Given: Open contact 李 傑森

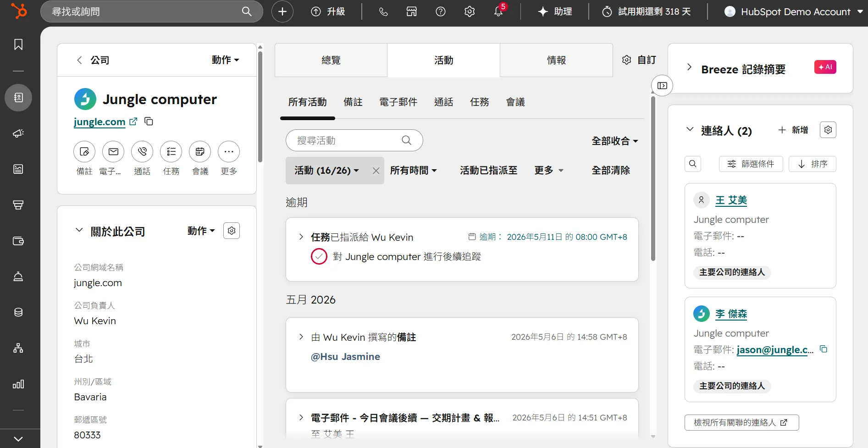Looking at the screenshot, I should point(731,314).
